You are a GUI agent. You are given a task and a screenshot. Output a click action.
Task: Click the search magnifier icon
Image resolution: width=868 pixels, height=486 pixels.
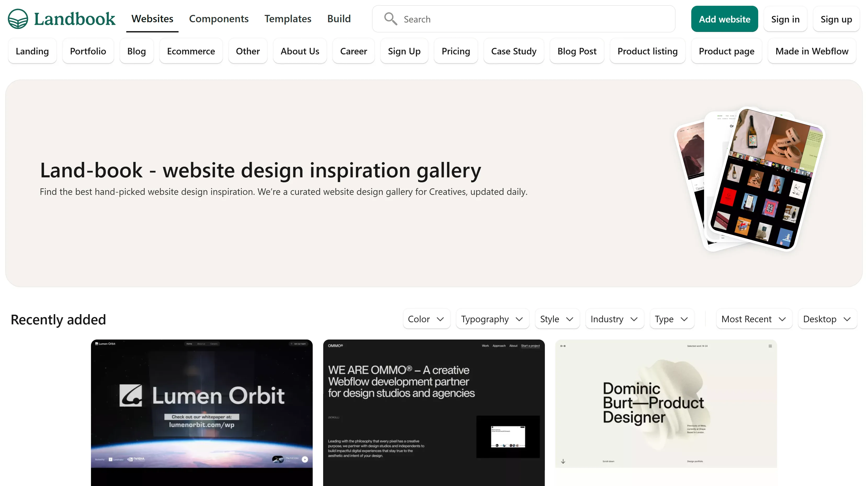pyautogui.click(x=390, y=19)
